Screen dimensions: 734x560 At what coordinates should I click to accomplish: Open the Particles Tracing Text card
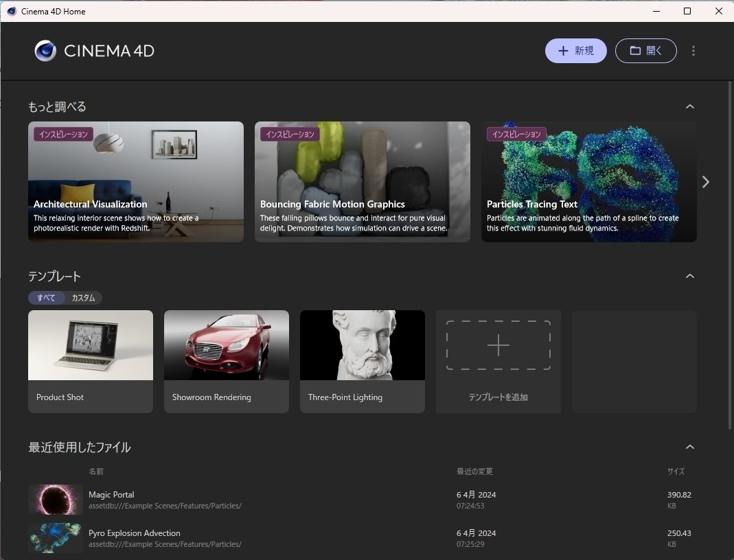pyautogui.click(x=589, y=182)
